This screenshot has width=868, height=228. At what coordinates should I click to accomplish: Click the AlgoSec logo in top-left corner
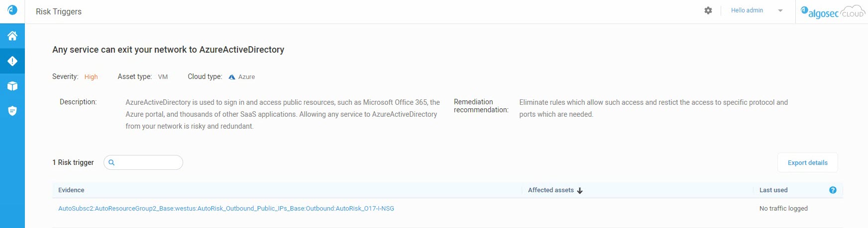12,10
